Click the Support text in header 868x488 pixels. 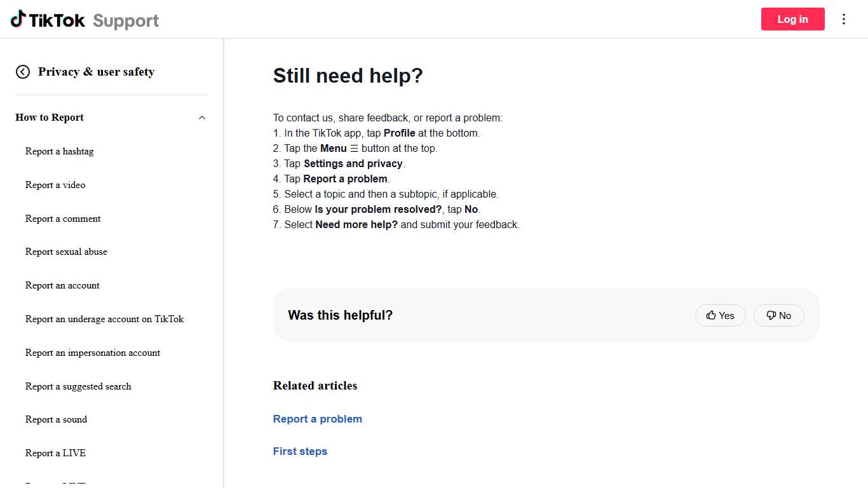126,20
